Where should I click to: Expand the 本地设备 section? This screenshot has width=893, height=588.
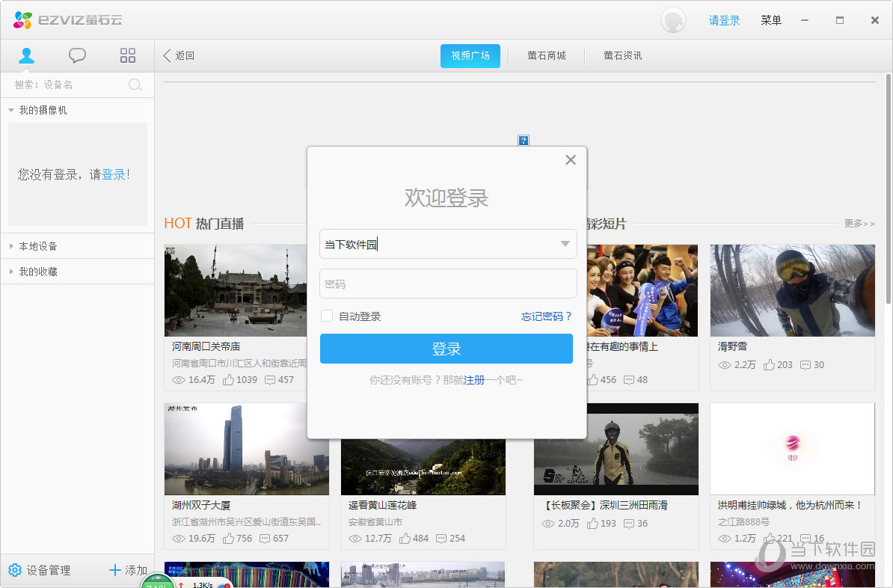point(10,246)
